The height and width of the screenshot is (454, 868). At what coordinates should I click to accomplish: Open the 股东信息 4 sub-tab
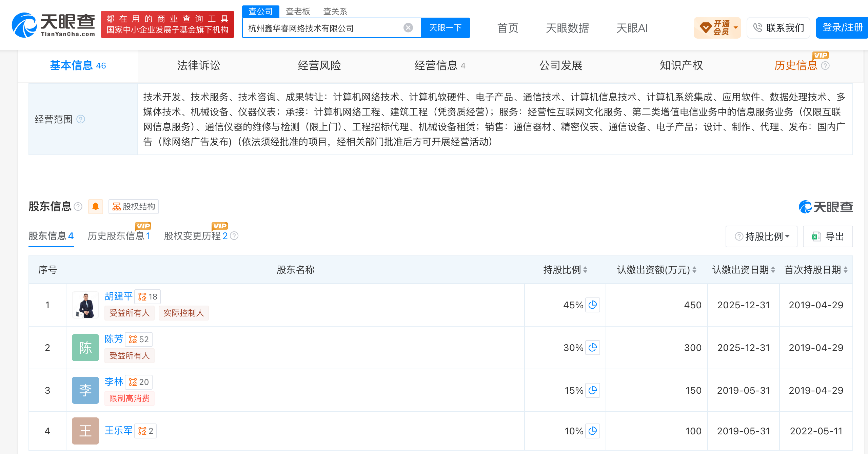coord(51,236)
